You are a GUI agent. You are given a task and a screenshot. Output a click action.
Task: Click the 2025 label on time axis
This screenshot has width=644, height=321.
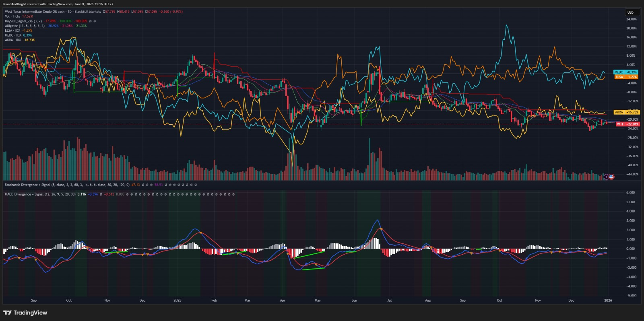pos(178,300)
